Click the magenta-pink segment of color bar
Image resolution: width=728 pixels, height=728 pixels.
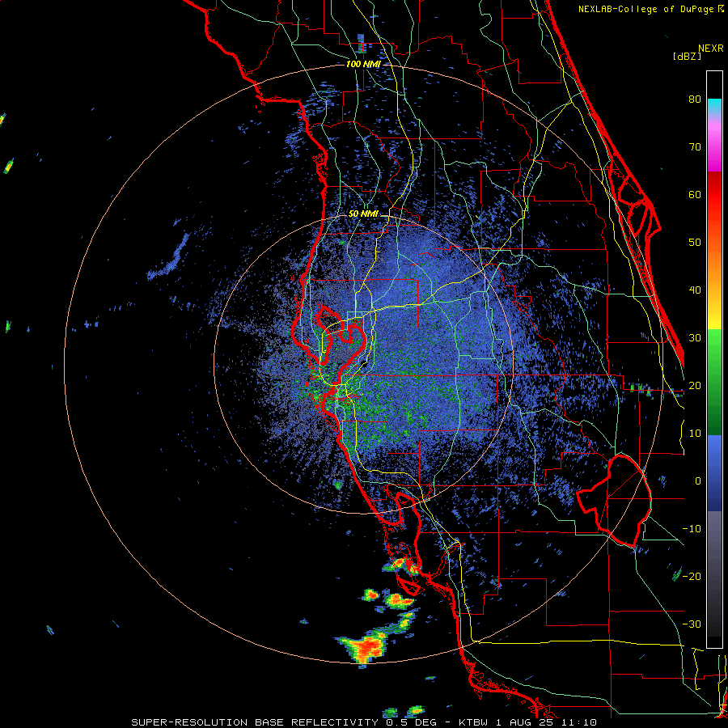pos(714,144)
